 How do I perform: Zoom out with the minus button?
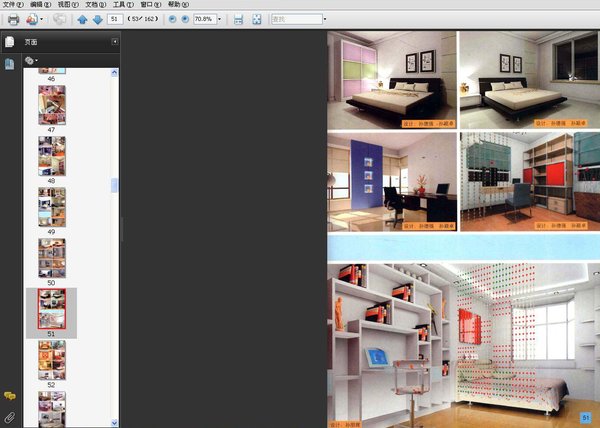pyautogui.click(x=172, y=19)
